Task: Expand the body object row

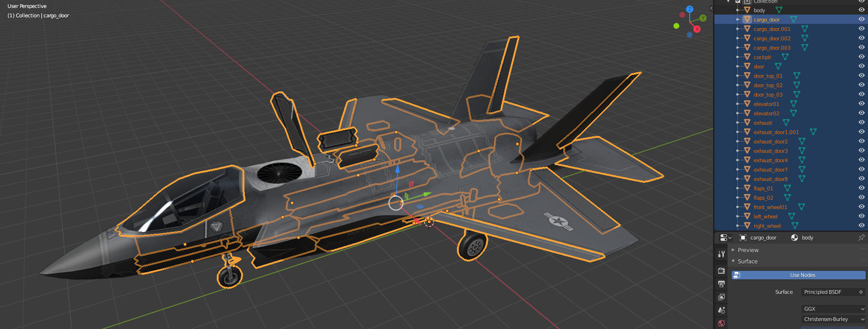Action: [738, 10]
